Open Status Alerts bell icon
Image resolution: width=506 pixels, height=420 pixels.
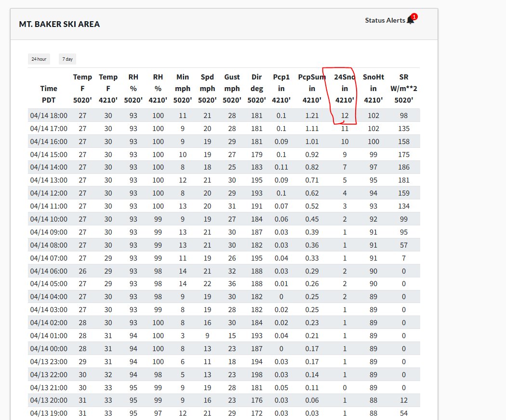411,20
